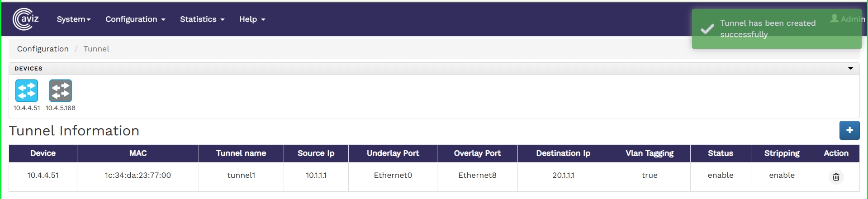Click the Status column header

(x=720, y=153)
